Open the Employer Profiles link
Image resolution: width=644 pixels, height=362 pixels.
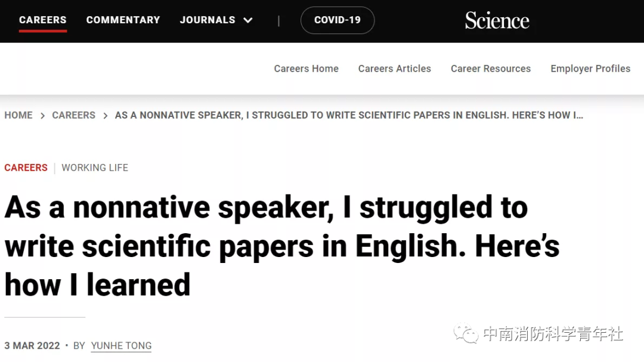tap(590, 69)
